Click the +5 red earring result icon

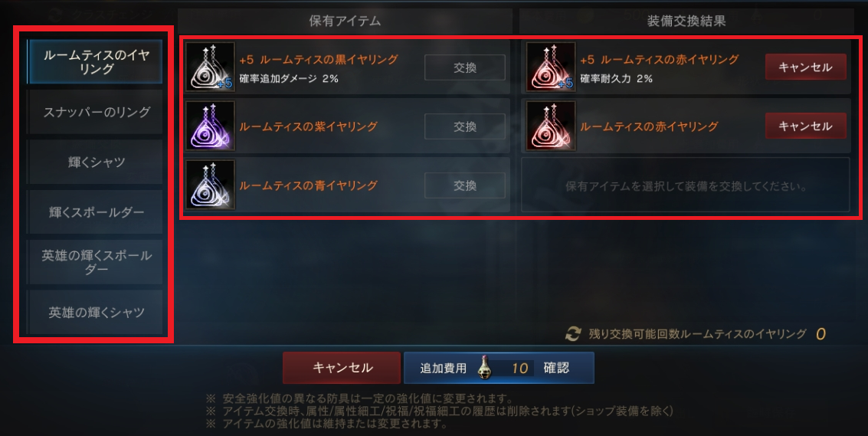point(551,67)
